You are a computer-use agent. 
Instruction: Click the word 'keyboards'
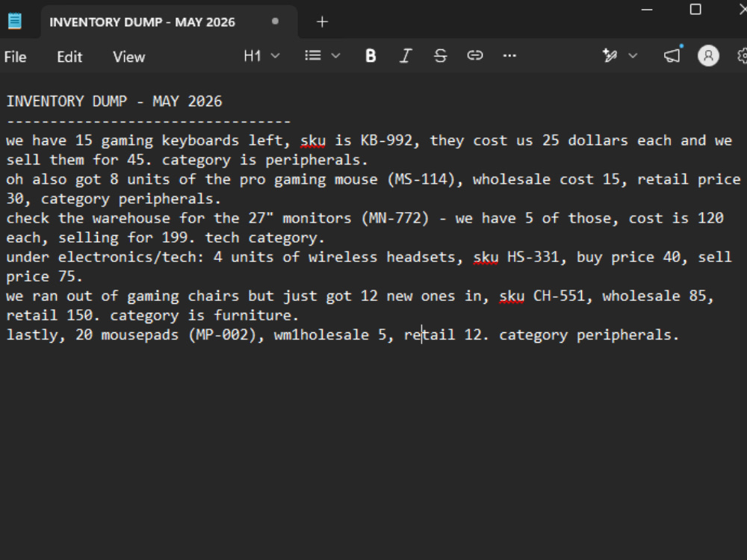coord(200,141)
